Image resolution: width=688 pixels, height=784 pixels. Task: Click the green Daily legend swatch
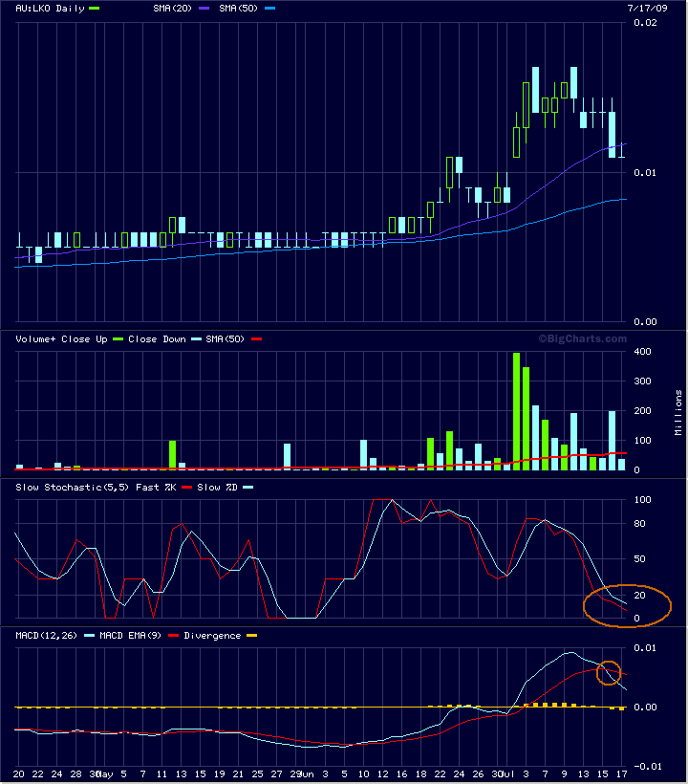pyautogui.click(x=94, y=8)
